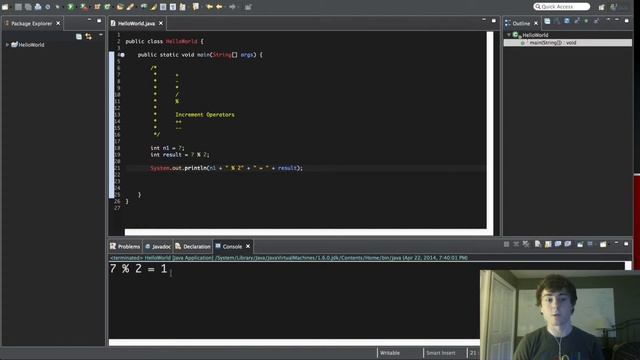The height and width of the screenshot is (360, 640).
Task: Click the Back navigation yellow arrow
Action: 219,7
